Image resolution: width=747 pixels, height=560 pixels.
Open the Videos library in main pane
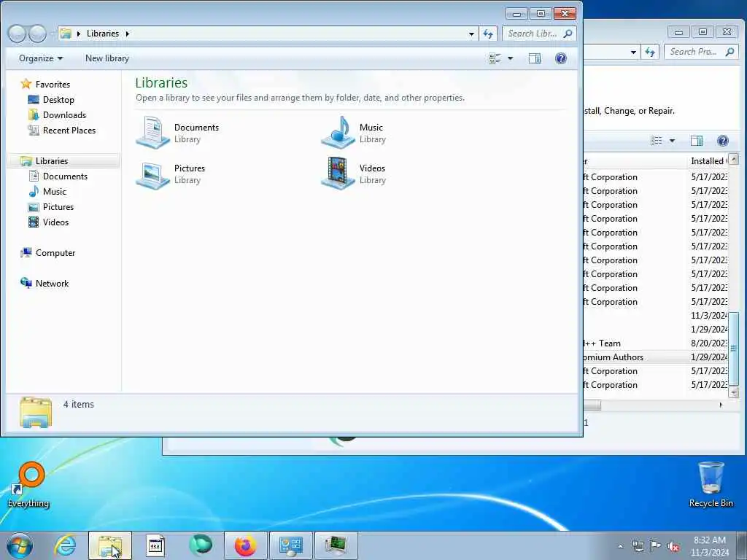354,174
